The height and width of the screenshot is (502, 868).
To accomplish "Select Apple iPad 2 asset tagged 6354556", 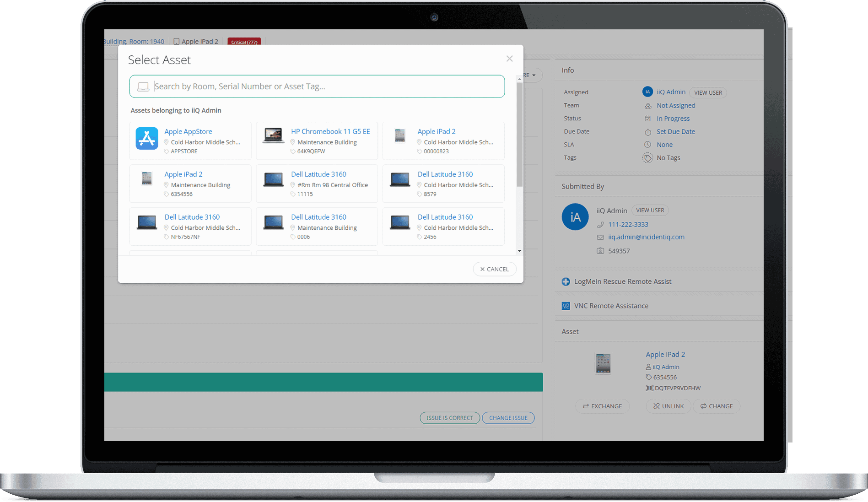I will 190,184.
